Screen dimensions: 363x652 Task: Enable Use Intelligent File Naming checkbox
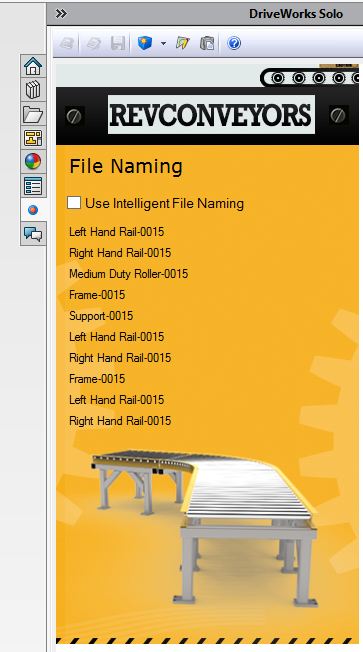pyautogui.click(x=74, y=203)
